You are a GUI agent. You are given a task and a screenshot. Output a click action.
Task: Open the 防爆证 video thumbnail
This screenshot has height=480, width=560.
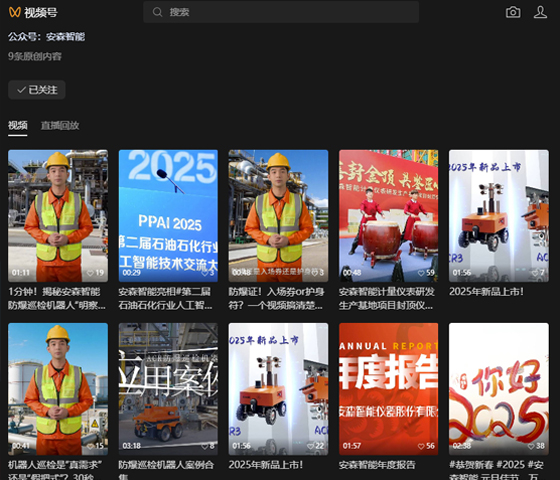tap(278, 216)
